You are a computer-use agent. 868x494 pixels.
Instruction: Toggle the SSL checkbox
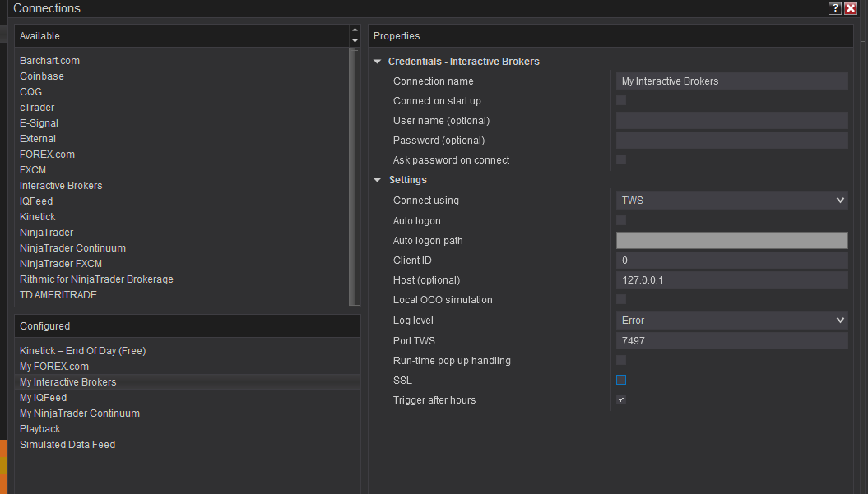[x=621, y=381]
